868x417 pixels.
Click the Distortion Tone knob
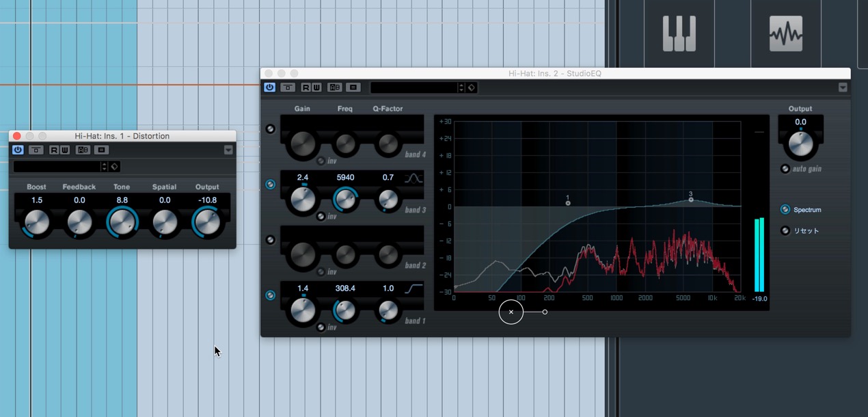[x=122, y=223]
